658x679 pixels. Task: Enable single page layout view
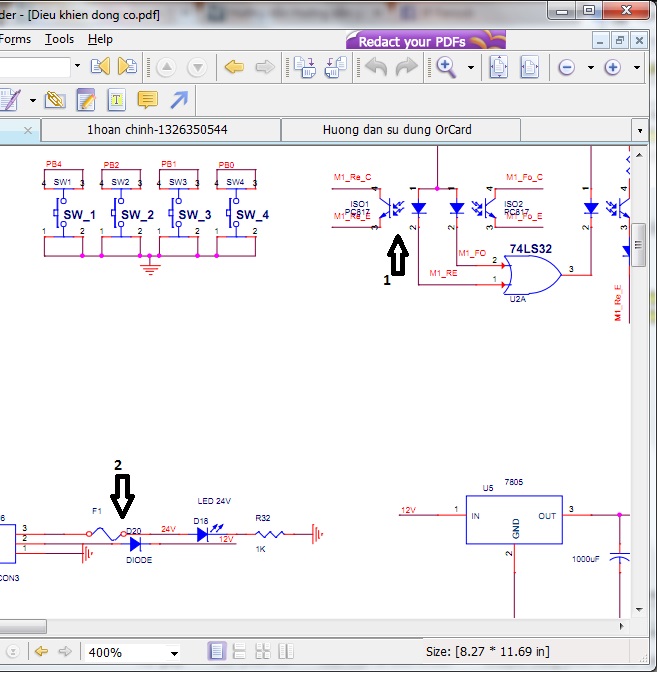[x=217, y=652]
